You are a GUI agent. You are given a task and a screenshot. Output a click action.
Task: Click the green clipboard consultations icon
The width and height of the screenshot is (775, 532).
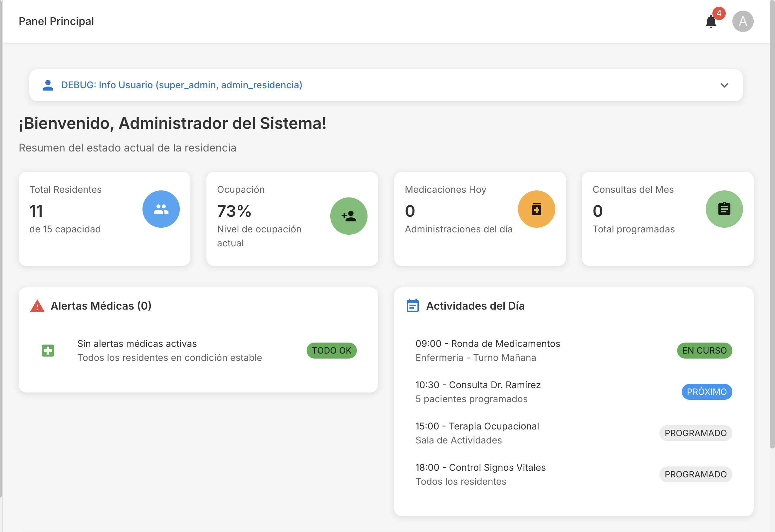tap(724, 209)
